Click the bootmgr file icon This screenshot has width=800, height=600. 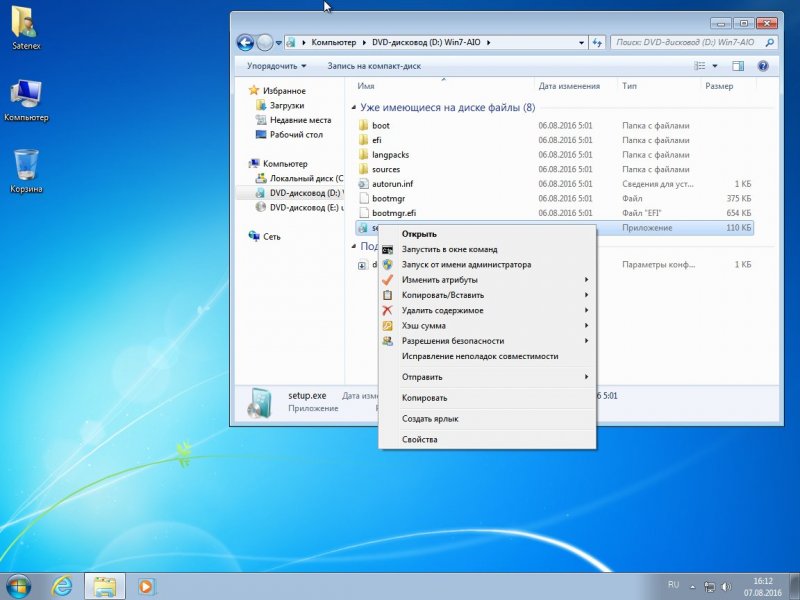363,198
